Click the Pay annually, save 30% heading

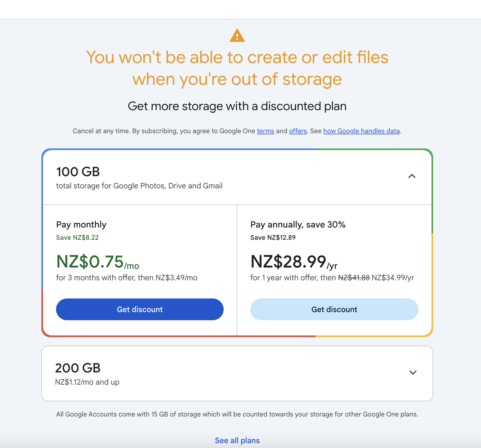[298, 225]
